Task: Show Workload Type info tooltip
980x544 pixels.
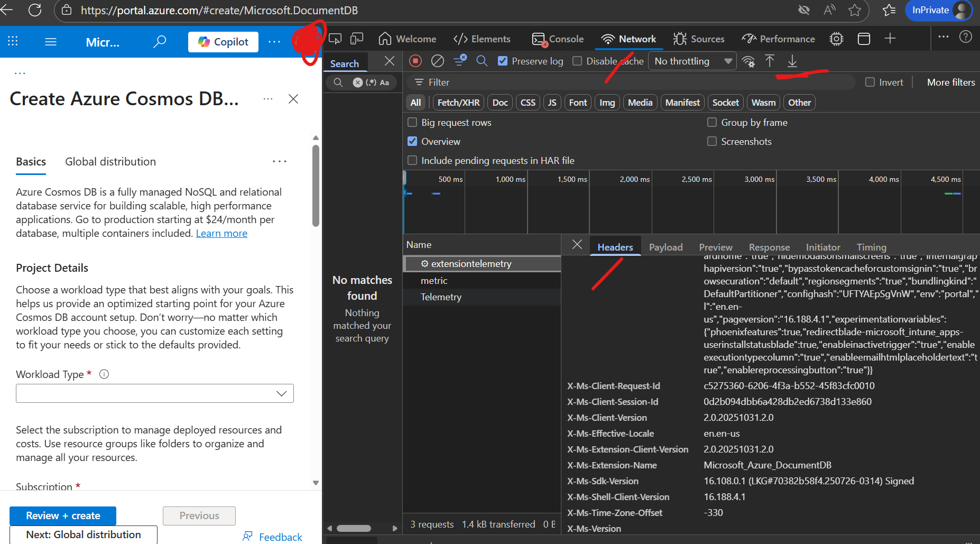Action: pos(104,374)
